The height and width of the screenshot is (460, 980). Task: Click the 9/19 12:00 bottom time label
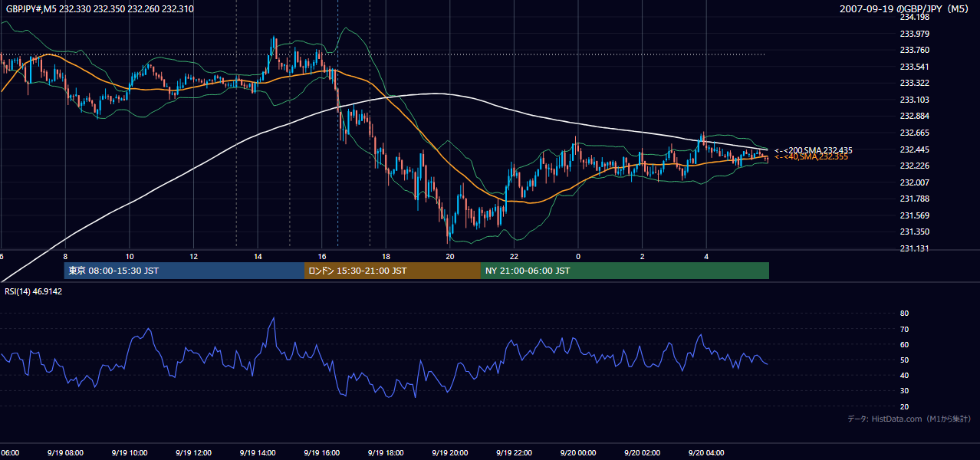[x=193, y=452]
